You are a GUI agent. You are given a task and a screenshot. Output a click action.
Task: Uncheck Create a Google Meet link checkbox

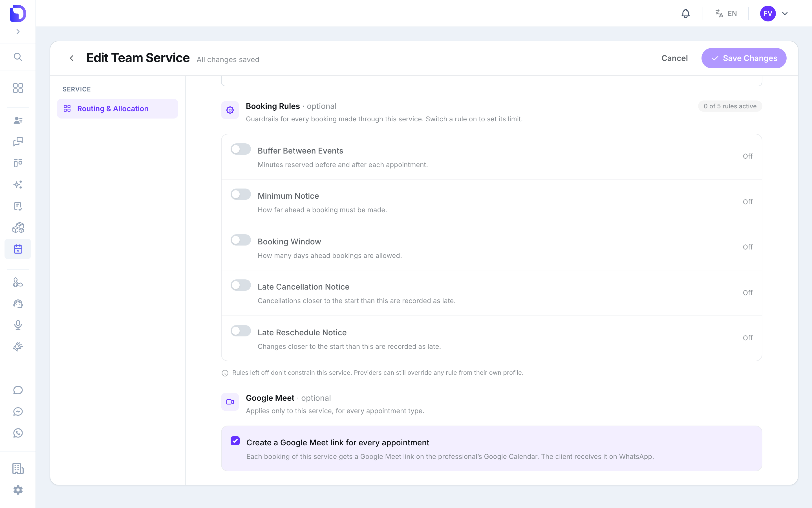pyautogui.click(x=235, y=441)
